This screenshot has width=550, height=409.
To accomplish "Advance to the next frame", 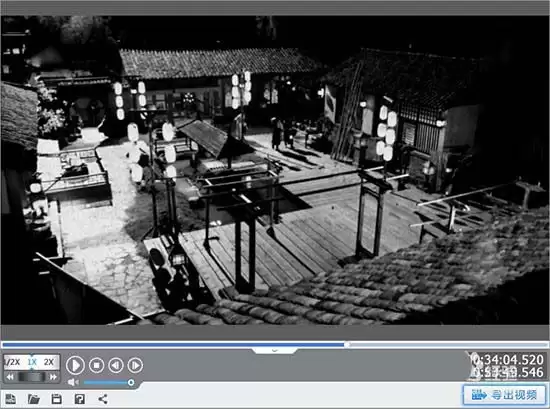I will (135, 365).
